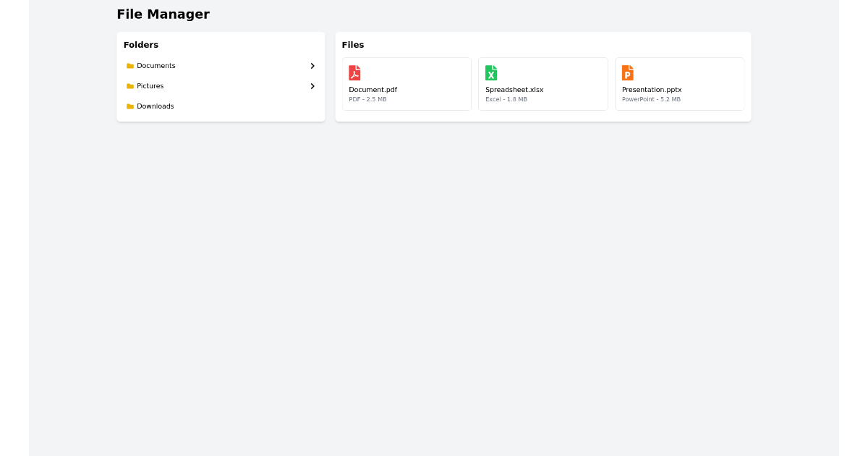The width and height of the screenshot is (868, 456).
Task: Click the "PowerPoint - 5.2 MB" details text
Action: (x=651, y=100)
